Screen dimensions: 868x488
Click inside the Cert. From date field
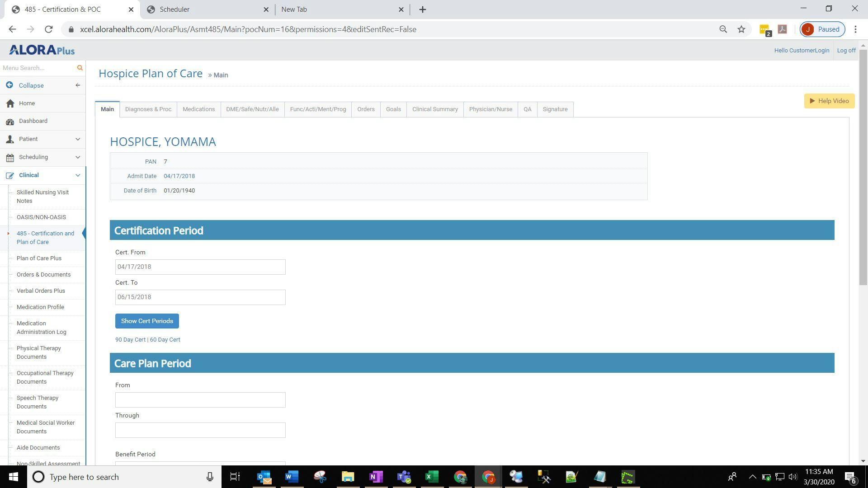[200, 267]
